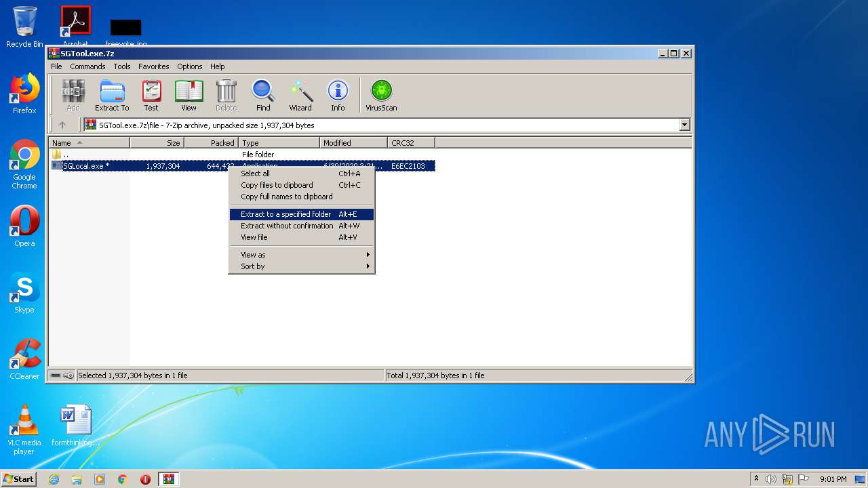Image resolution: width=868 pixels, height=488 pixels.
Task: Click volume icon in system tray
Action: pyautogui.click(x=771, y=479)
